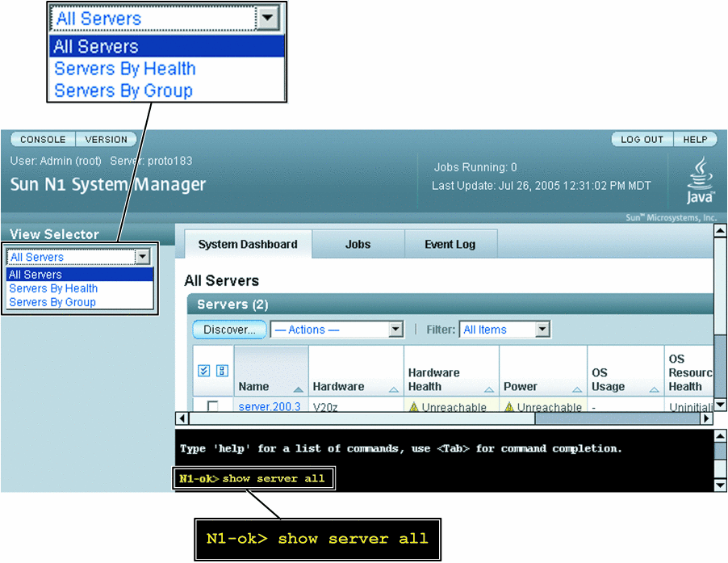
Task: Click the Java logo
Action: (700, 181)
